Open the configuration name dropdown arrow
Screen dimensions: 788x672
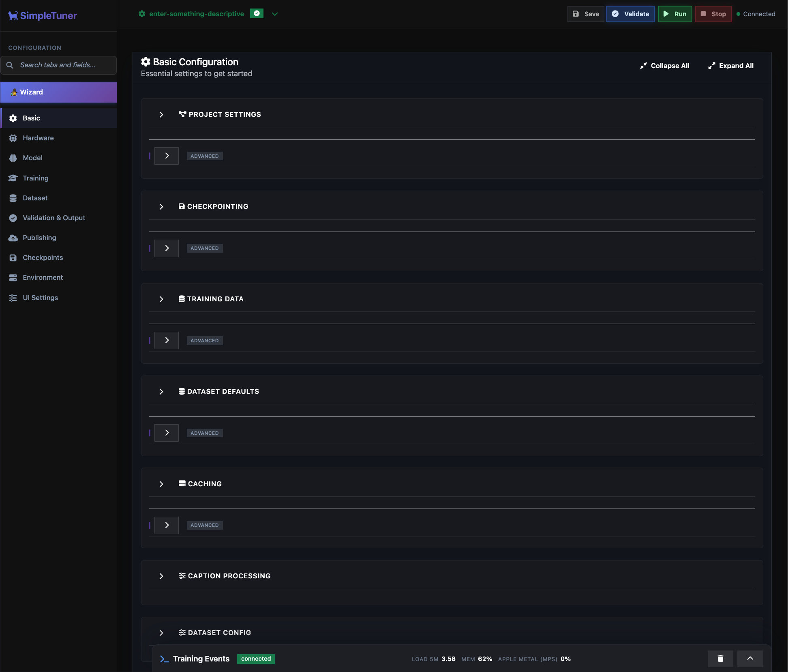pyautogui.click(x=275, y=14)
